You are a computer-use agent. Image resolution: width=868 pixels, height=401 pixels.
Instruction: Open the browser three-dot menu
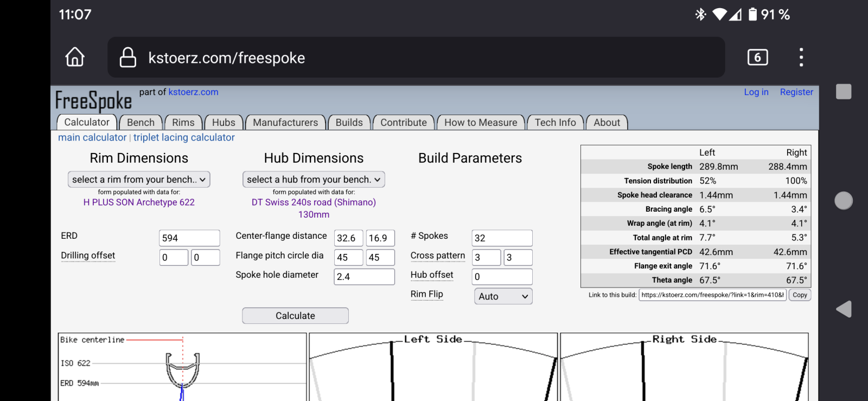coord(801,57)
